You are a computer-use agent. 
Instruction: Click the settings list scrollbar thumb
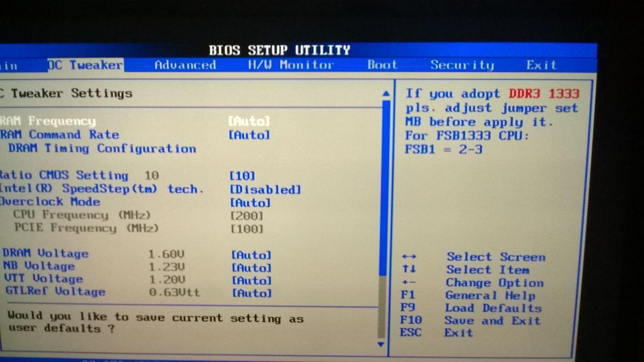click(386, 187)
